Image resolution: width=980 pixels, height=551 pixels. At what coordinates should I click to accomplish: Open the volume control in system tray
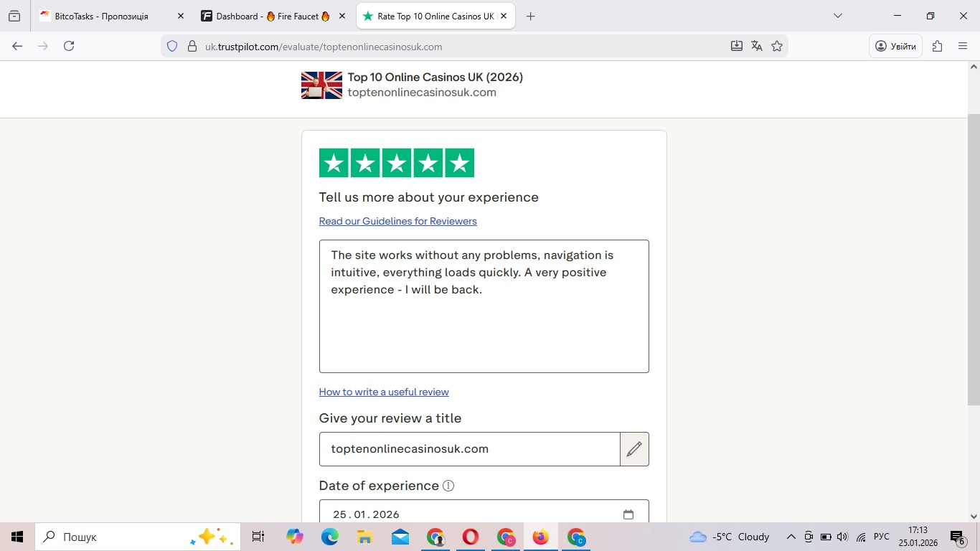[842, 537]
